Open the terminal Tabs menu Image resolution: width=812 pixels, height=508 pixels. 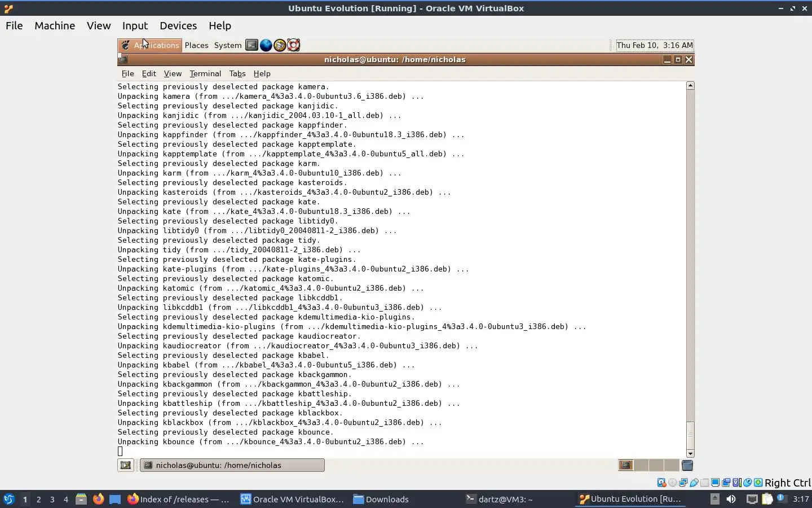pos(237,73)
